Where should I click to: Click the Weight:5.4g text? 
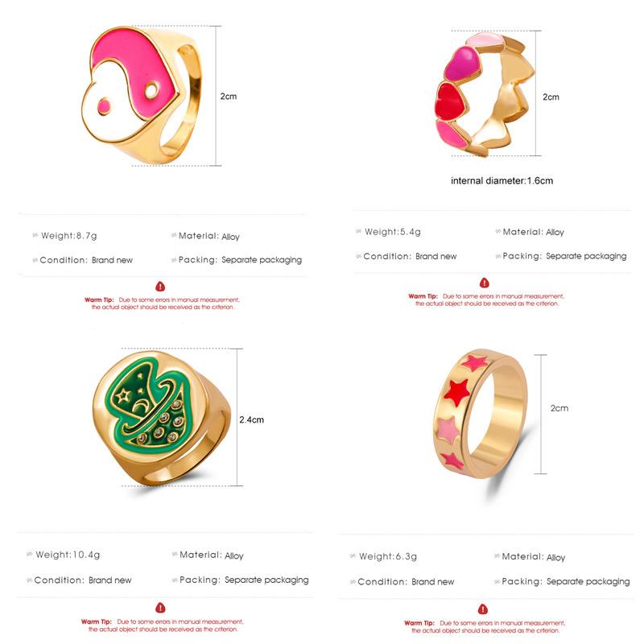tap(393, 232)
